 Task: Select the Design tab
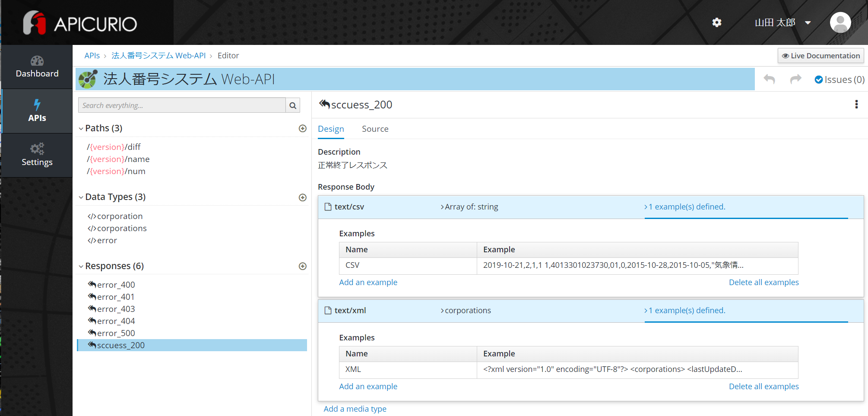331,129
